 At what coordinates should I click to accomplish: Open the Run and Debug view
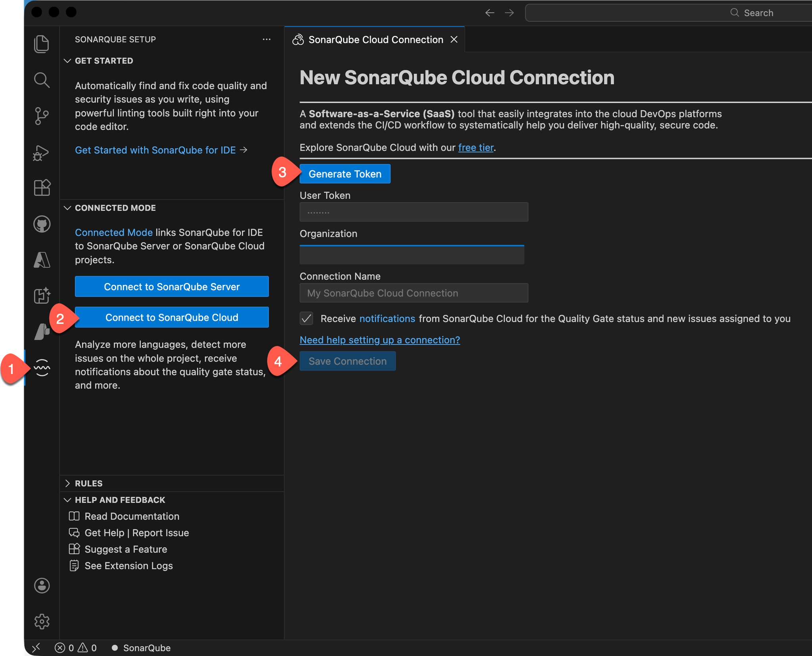42,153
